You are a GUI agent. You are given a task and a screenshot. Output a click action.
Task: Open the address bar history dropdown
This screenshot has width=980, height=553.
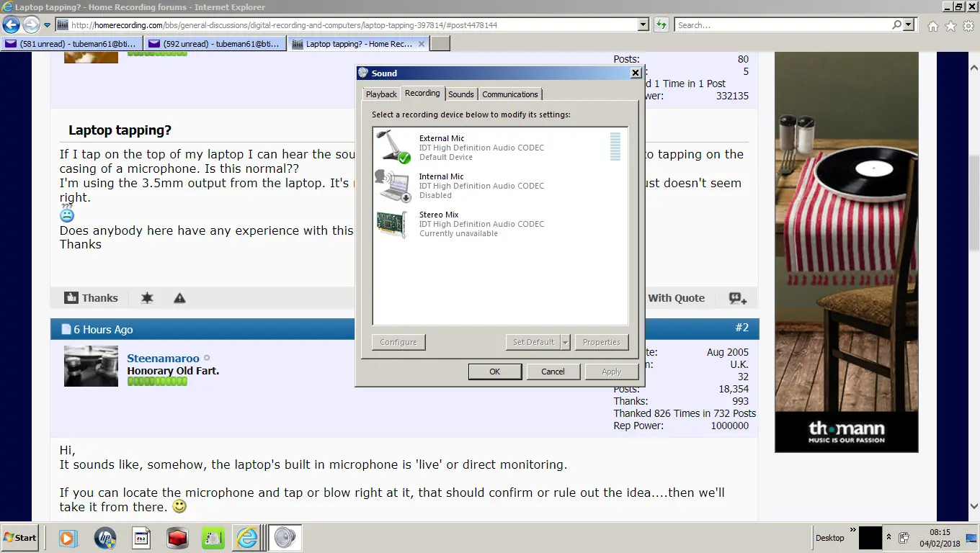643,25
